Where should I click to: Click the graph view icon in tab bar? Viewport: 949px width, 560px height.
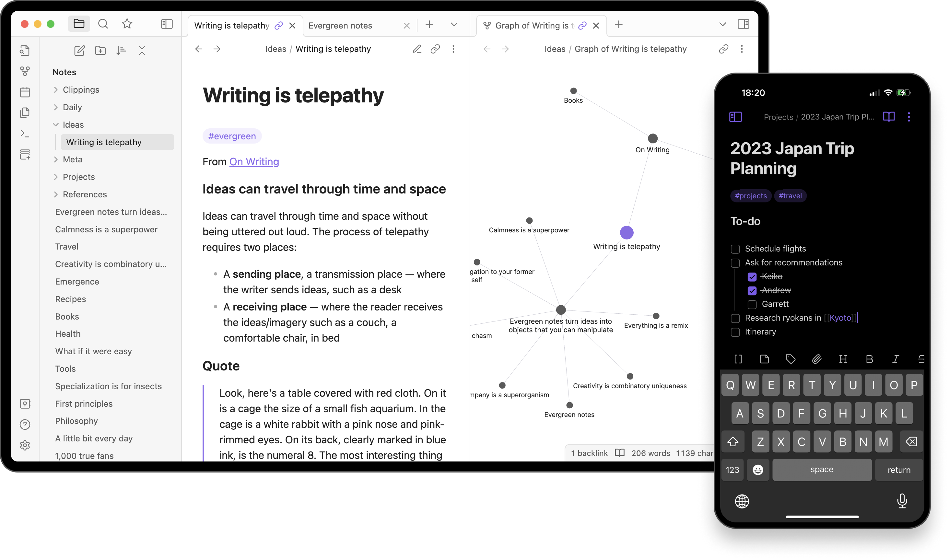486,25
